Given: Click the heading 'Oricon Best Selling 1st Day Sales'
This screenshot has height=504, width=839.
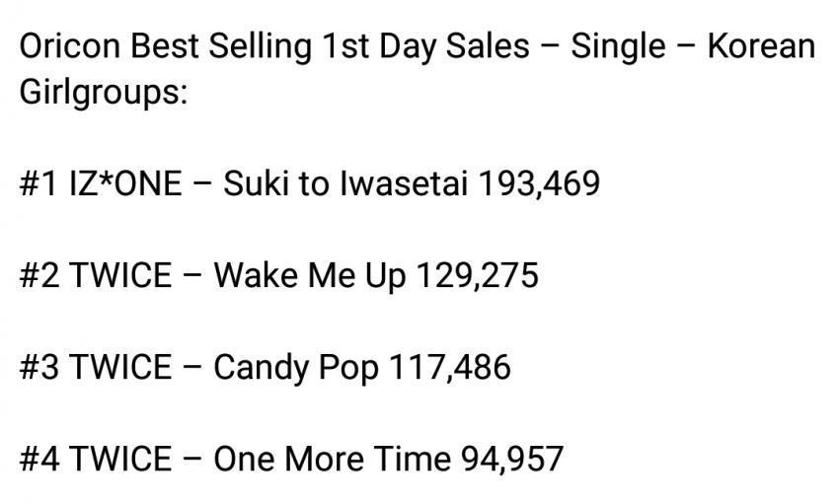Looking at the screenshot, I should coord(274,46).
